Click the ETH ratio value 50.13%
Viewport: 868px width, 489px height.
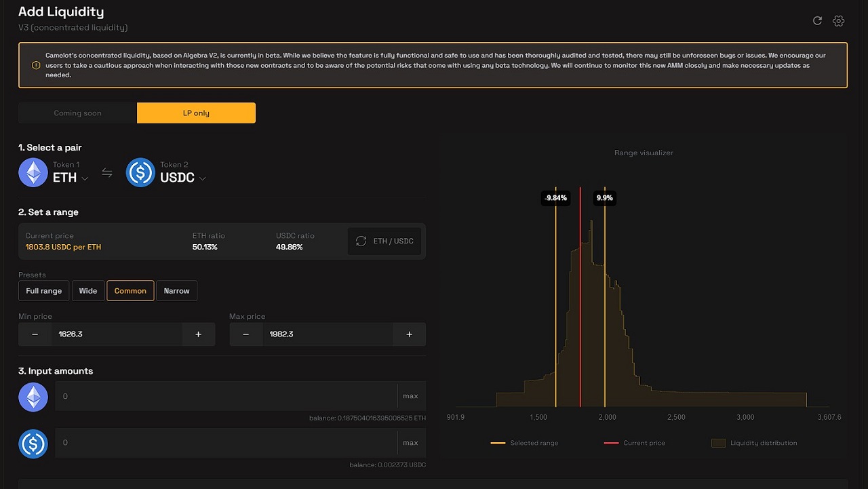[x=205, y=247]
